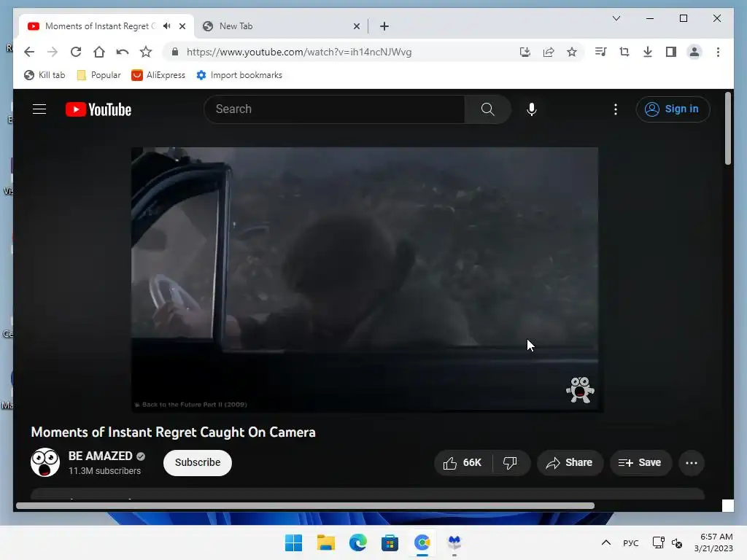The width and height of the screenshot is (747, 560).
Task: Mute the tab via speaker icon
Action: coord(167,26)
